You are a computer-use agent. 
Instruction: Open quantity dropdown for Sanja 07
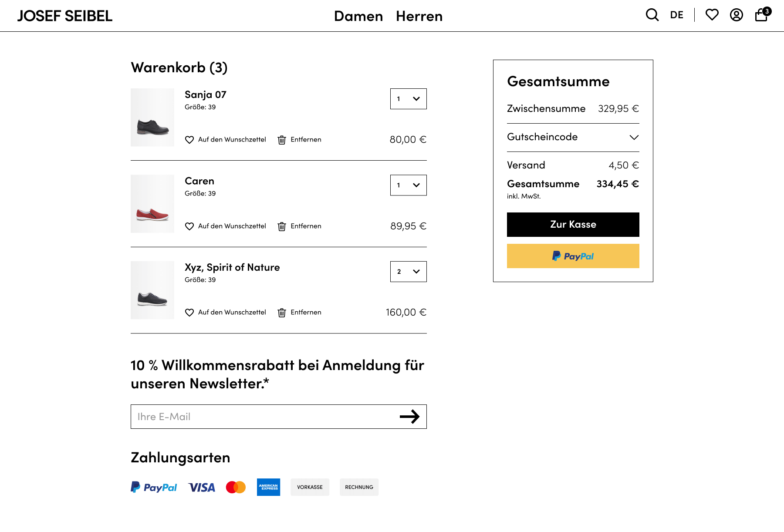pos(408,99)
